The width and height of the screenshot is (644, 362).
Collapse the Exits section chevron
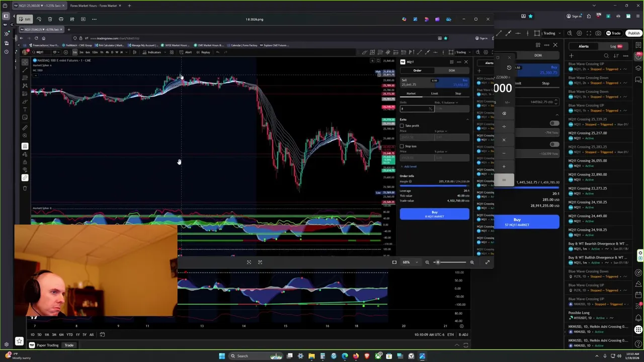click(x=556, y=115)
